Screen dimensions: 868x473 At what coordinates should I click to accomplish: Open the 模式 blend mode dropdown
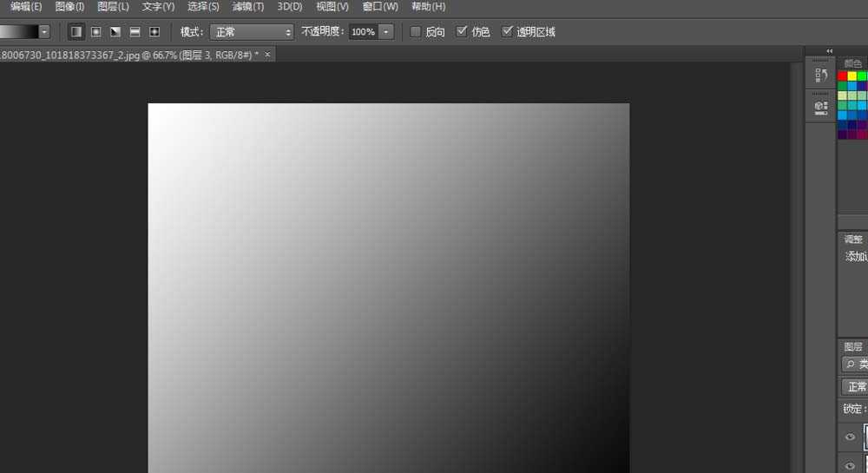coord(252,32)
